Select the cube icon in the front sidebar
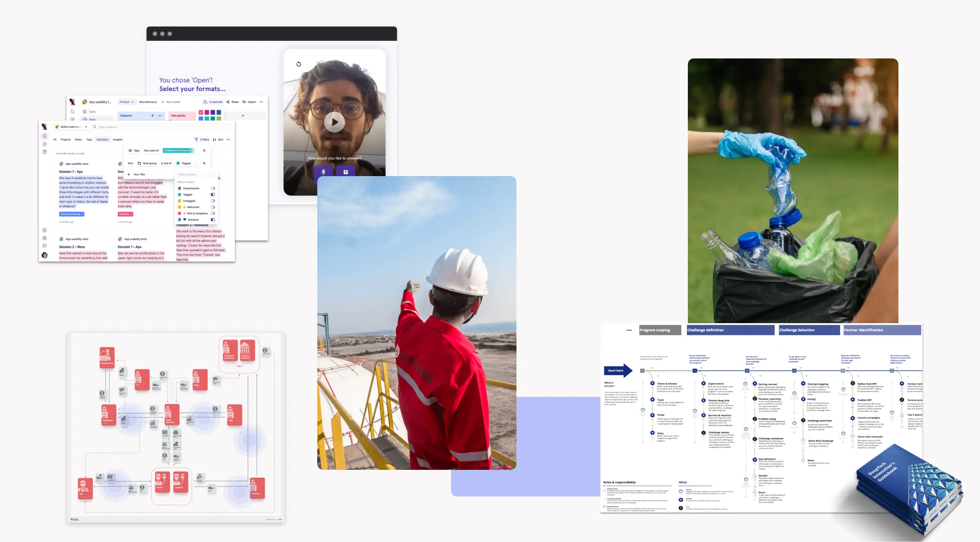The width and height of the screenshot is (980, 542). pyautogui.click(x=45, y=152)
